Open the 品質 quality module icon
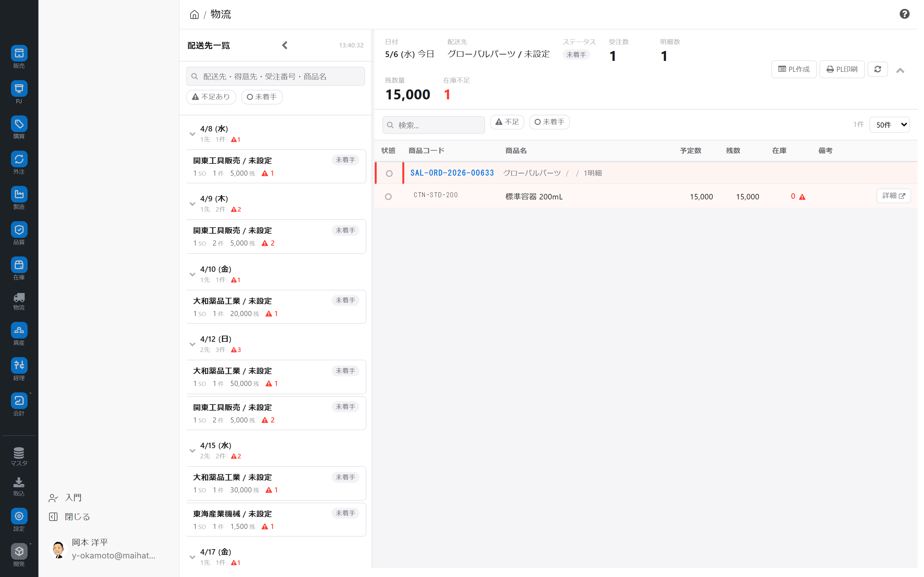924x577 pixels. coord(19,230)
